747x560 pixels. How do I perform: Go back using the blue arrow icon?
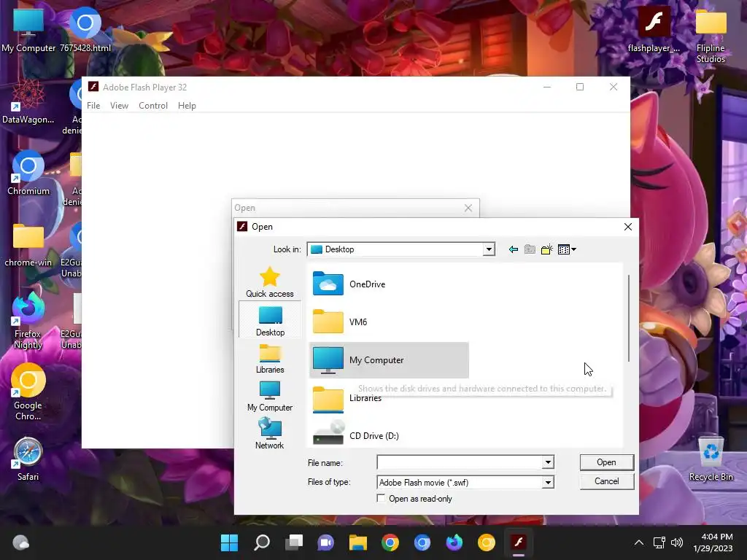513,249
